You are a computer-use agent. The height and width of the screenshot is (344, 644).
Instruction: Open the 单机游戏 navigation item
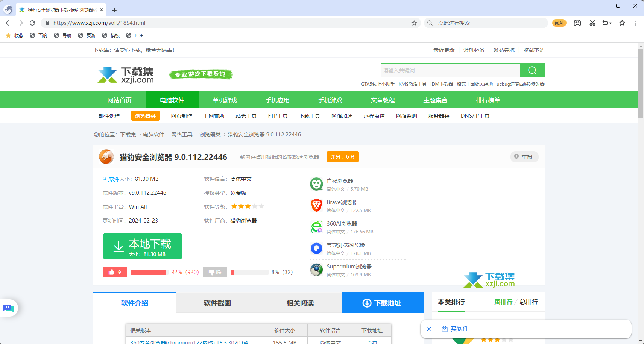tap(225, 100)
